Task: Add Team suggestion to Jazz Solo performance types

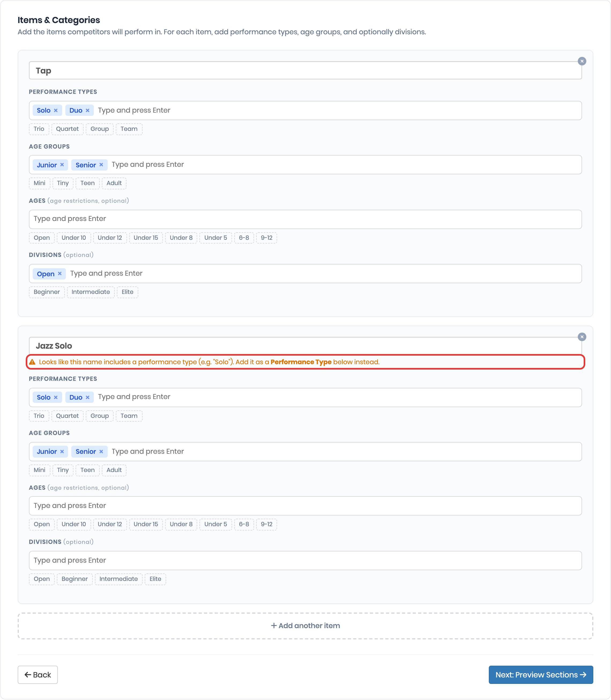Action: pyautogui.click(x=129, y=416)
